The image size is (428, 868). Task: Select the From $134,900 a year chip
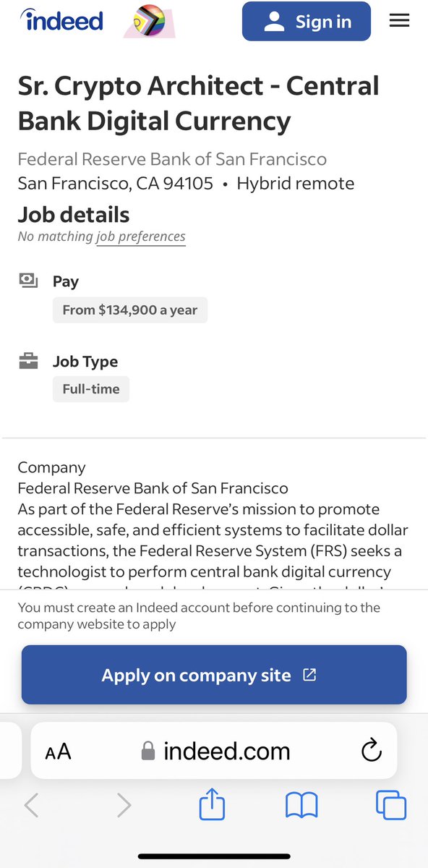click(130, 310)
